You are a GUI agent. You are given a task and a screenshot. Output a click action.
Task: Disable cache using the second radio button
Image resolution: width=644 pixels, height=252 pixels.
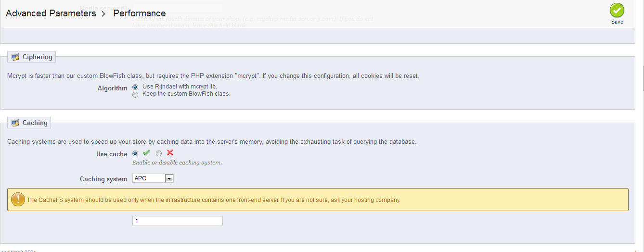[x=159, y=153]
